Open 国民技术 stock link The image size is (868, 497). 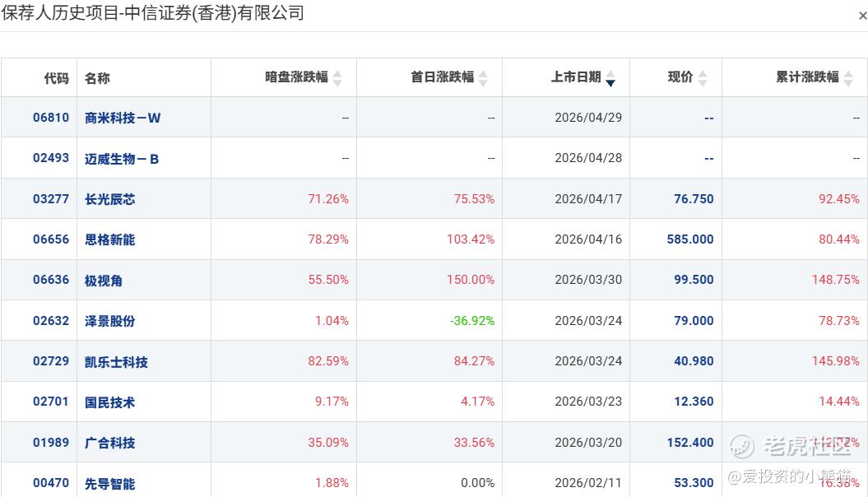click(x=109, y=402)
